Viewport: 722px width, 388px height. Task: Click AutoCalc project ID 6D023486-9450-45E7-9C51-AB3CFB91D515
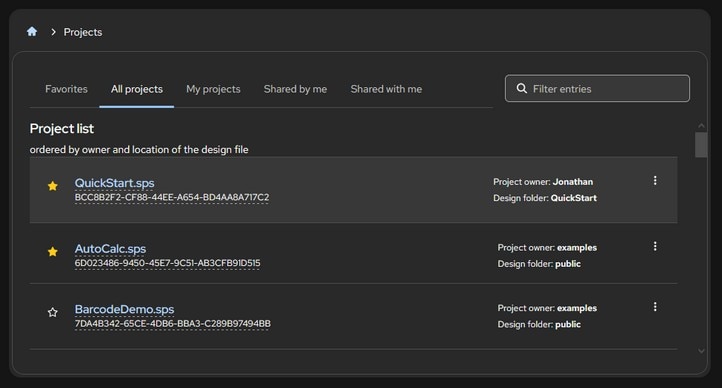pyautogui.click(x=167, y=263)
